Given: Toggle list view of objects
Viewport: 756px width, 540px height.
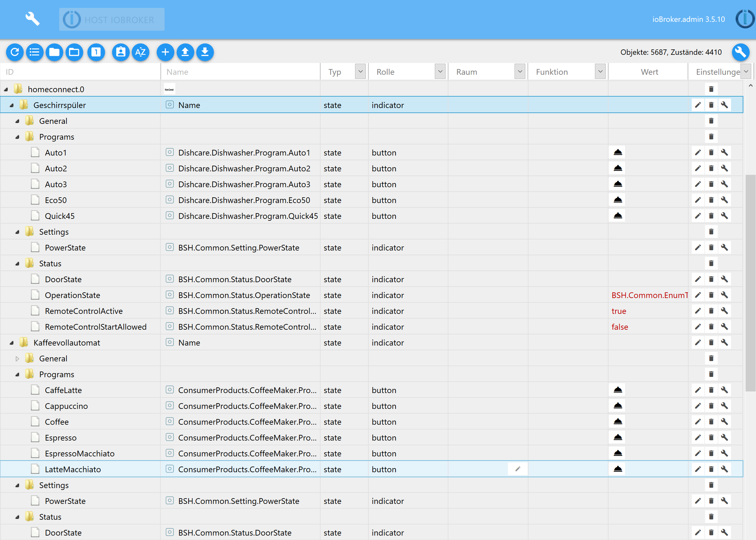Looking at the screenshot, I should coord(34,52).
